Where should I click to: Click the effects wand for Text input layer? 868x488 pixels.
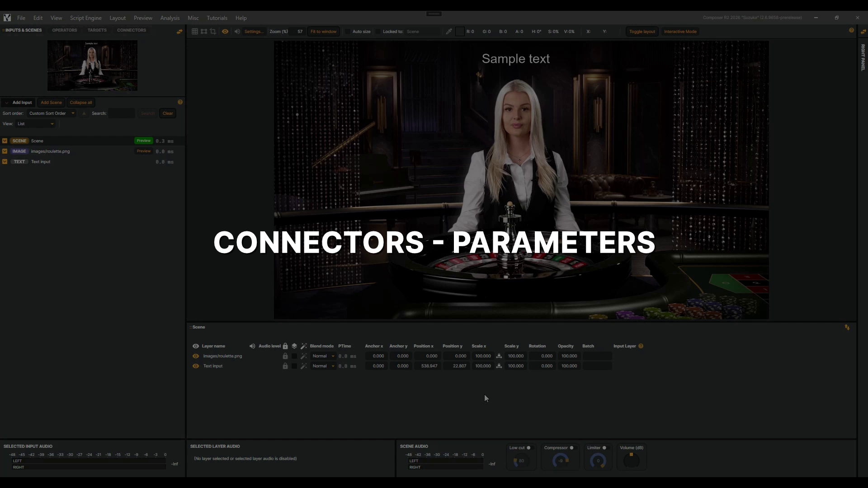click(304, 366)
